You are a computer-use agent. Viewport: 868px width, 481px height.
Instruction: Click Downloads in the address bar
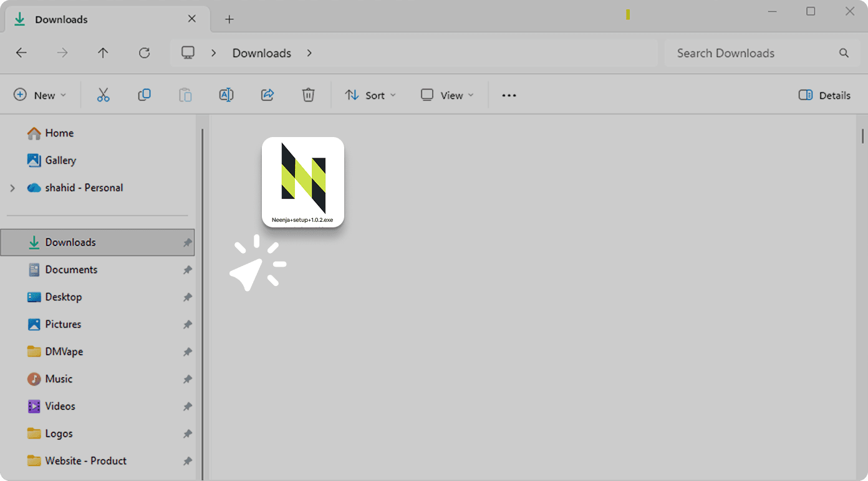point(262,53)
